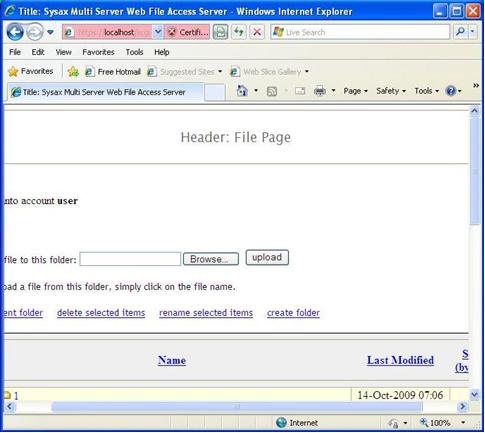The image size is (485, 433).
Task: Click the Protected Mode lock icon in status bar
Action: pos(393,423)
